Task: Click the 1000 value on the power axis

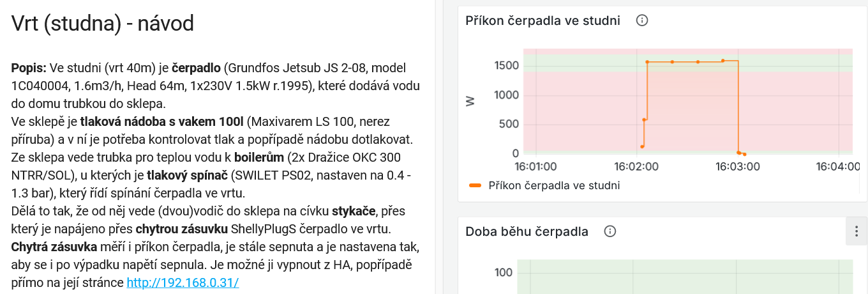Action: click(x=506, y=95)
